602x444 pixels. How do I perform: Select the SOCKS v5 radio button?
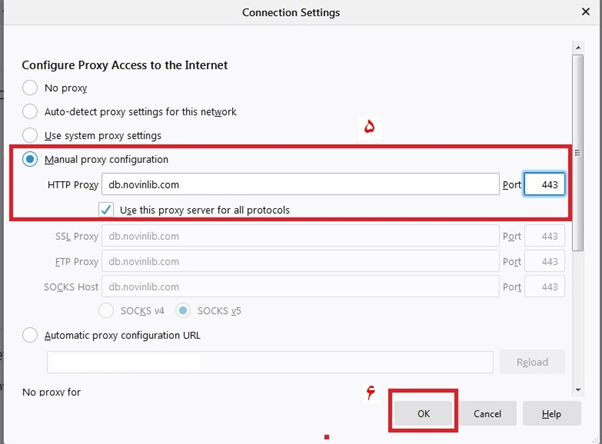point(183,311)
